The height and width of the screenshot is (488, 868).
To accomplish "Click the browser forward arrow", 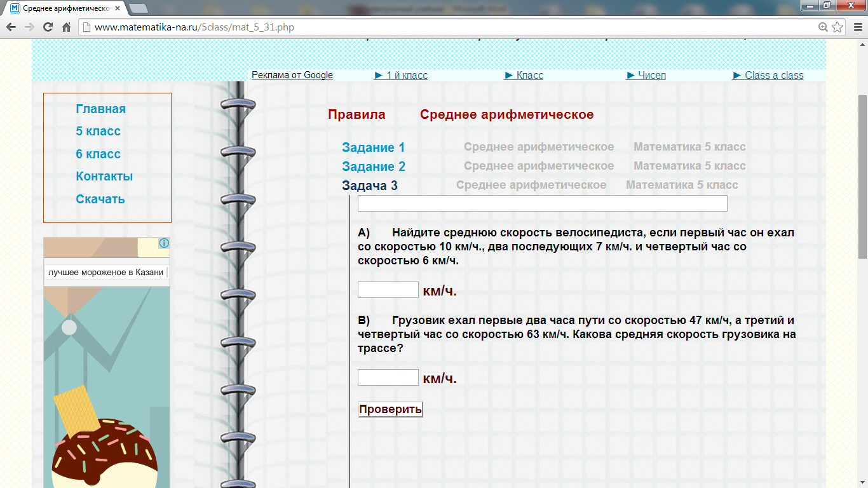I will click(29, 27).
